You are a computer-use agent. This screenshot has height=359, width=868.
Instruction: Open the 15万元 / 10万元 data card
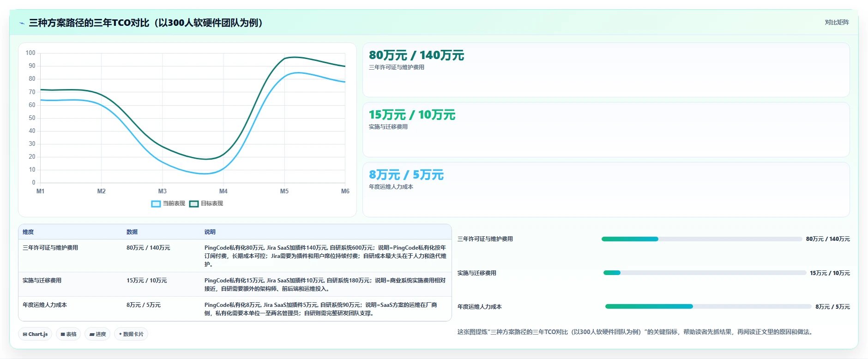pyautogui.click(x=606, y=130)
